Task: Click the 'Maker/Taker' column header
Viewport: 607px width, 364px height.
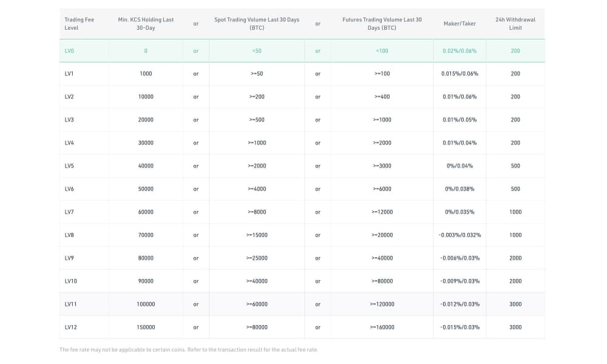Action: (x=459, y=24)
